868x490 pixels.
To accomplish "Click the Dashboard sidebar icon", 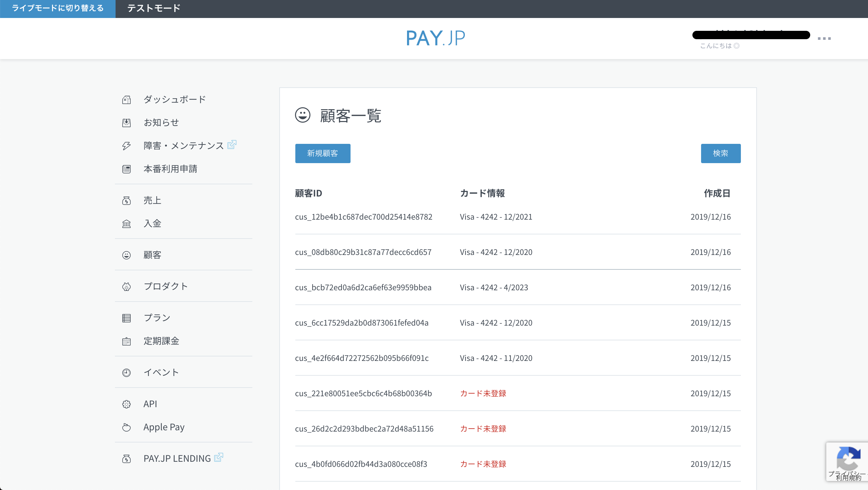I will click(x=126, y=100).
